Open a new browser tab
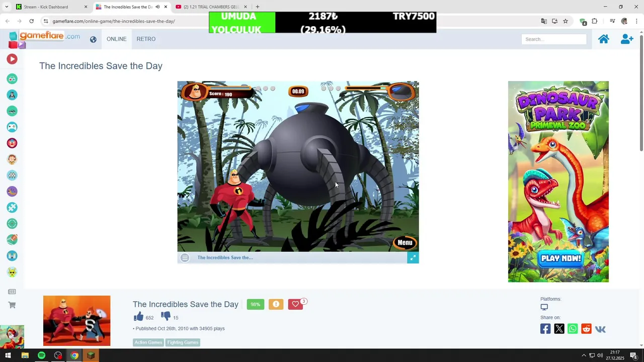Image resolution: width=644 pixels, height=362 pixels. (x=258, y=7)
